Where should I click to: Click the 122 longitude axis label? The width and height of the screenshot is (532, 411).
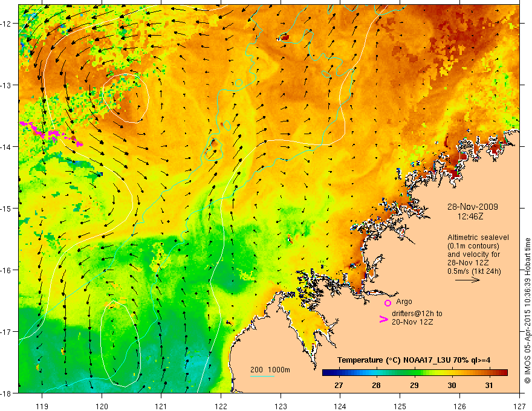point(221,407)
